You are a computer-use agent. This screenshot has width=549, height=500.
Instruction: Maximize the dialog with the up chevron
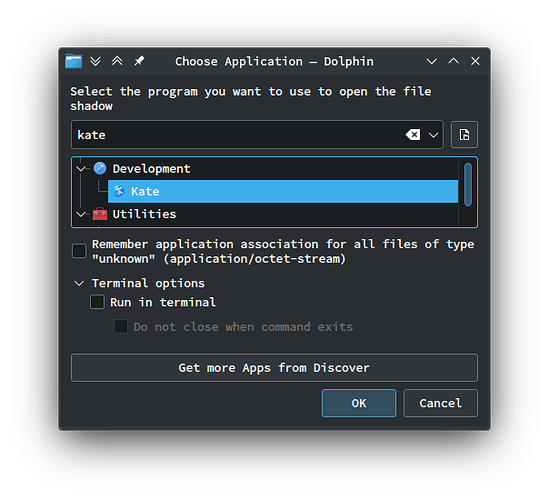(453, 61)
